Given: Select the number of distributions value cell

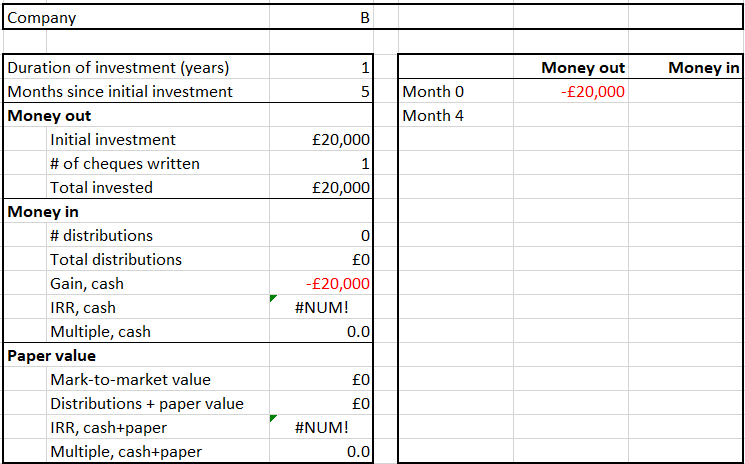Looking at the screenshot, I should pos(321,236).
